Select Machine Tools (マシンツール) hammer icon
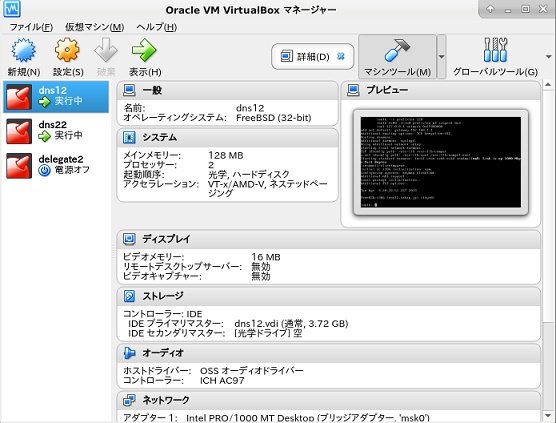This screenshot has height=423, width=556. (x=397, y=50)
